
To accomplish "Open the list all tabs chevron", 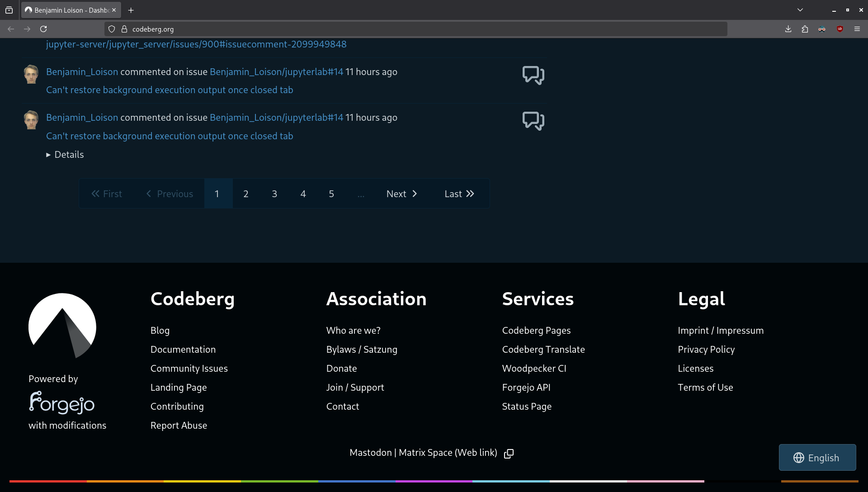I will point(800,10).
